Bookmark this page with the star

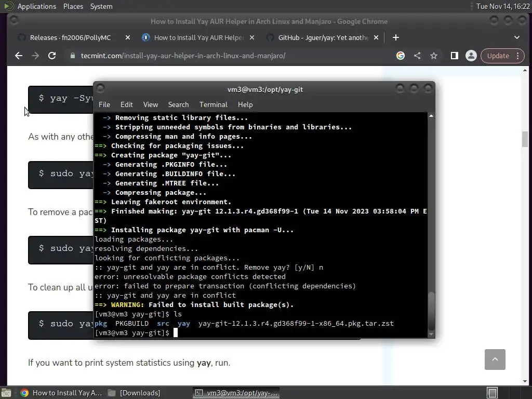pyautogui.click(x=434, y=56)
